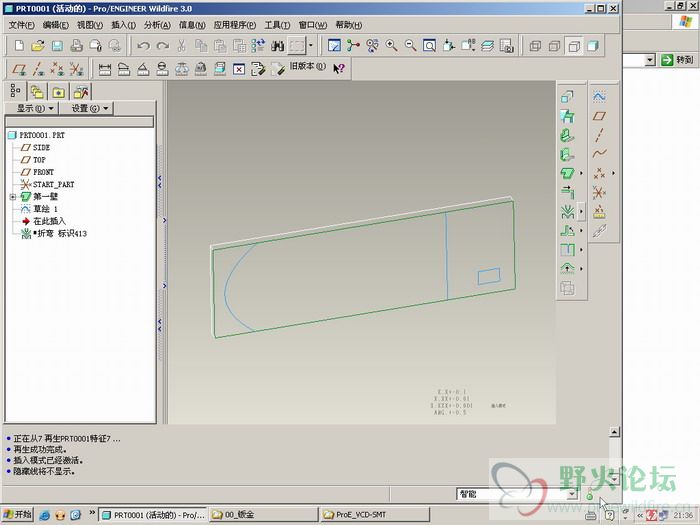Click the 旧版本 button

coord(307,67)
